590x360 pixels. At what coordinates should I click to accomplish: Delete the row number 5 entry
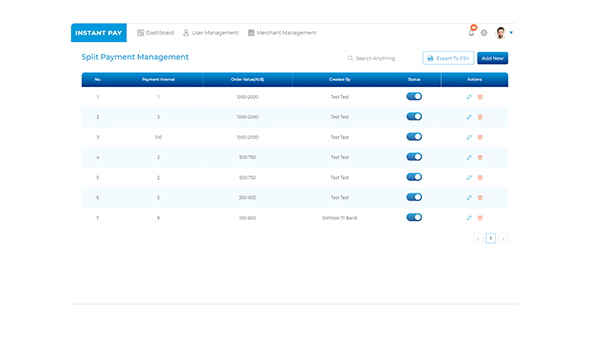pos(480,178)
